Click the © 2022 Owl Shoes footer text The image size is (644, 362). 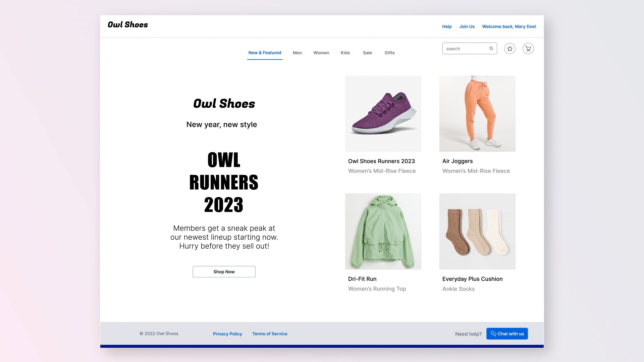pos(159,334)
